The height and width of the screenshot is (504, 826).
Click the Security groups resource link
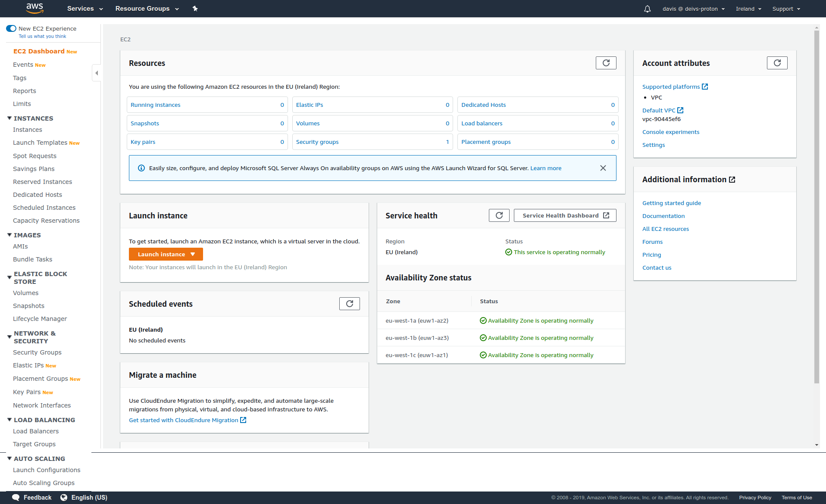[x=317, y=142]
